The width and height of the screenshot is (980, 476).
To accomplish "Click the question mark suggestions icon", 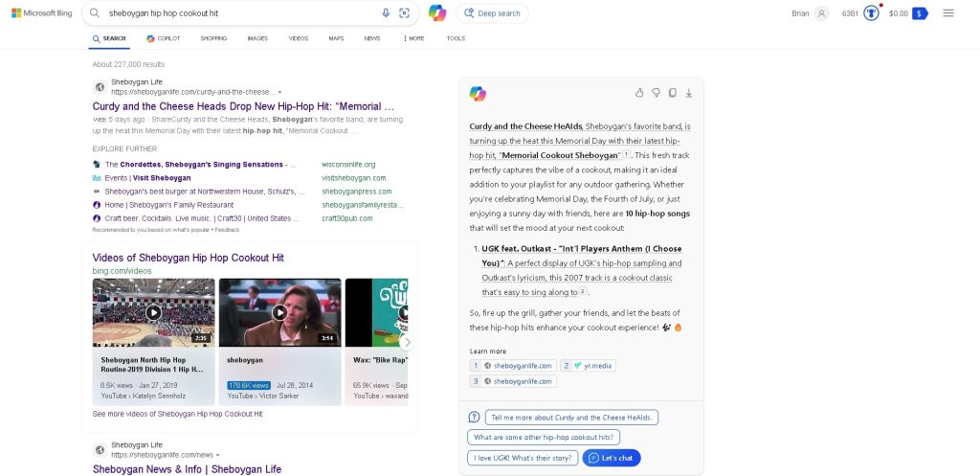I will (475, 418).
